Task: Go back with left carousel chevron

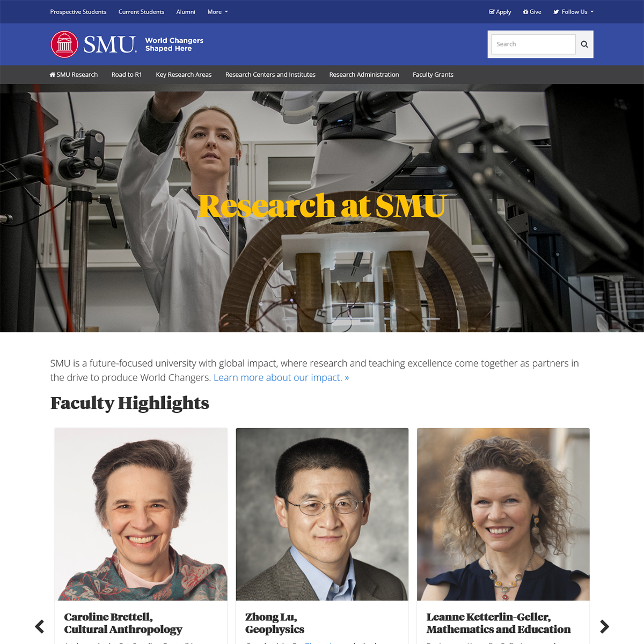Action: [x=40, y=626]
